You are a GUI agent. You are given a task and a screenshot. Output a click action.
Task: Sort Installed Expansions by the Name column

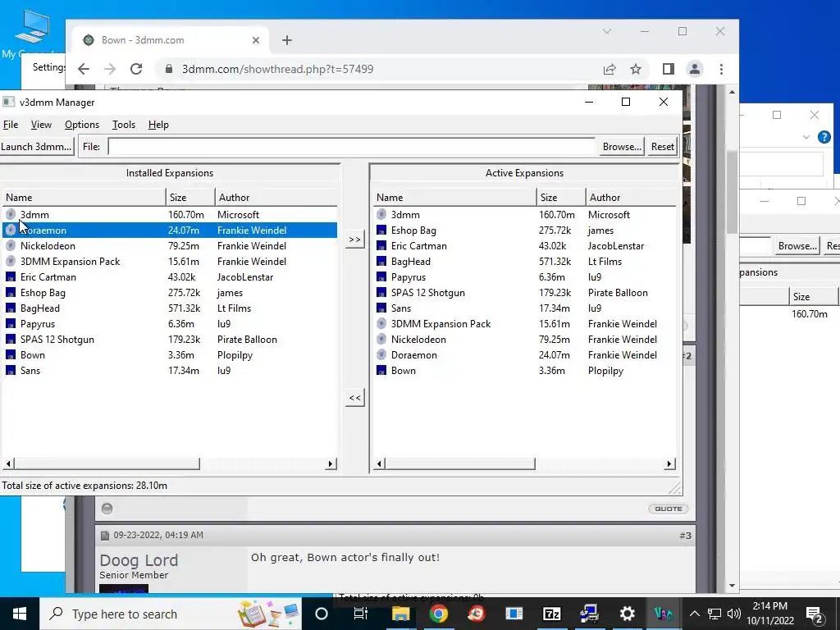pyautogui.click(x=84, y=197)
